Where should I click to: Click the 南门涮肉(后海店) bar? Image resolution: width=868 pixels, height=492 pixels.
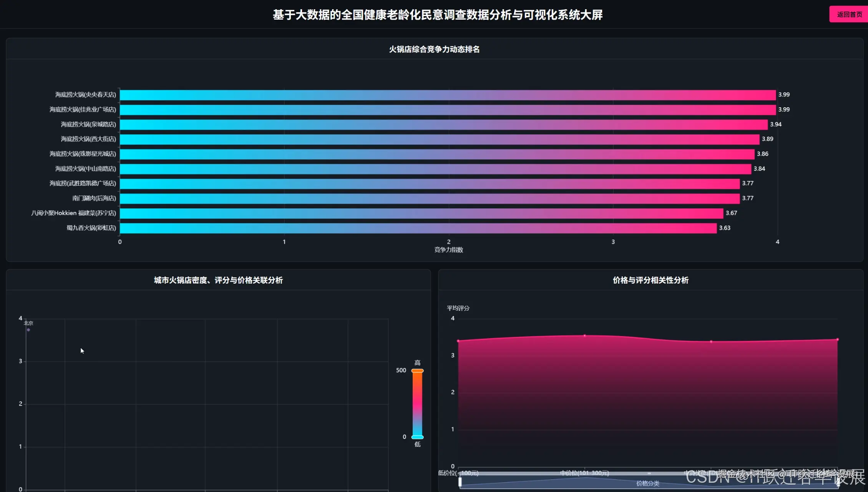[x=430, y=198]
